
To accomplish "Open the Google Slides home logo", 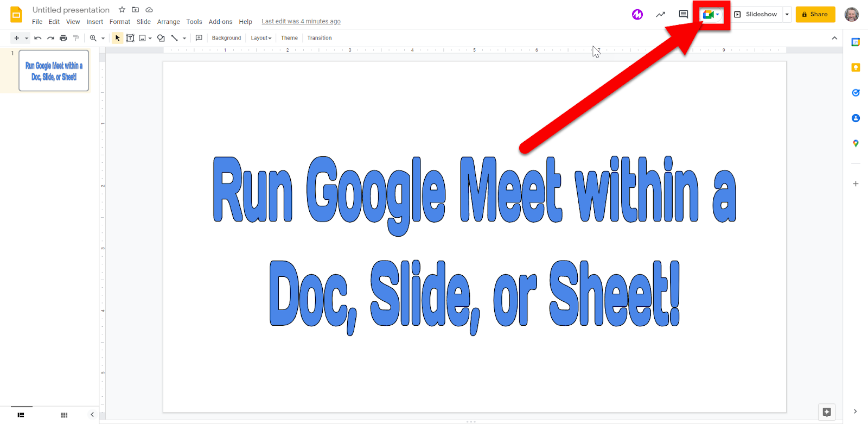I will click(x=16, y=15).
